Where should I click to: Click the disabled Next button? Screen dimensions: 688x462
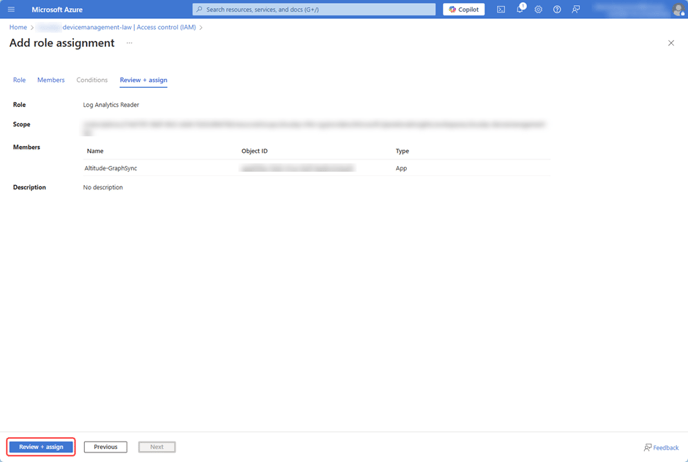[157, 447]
